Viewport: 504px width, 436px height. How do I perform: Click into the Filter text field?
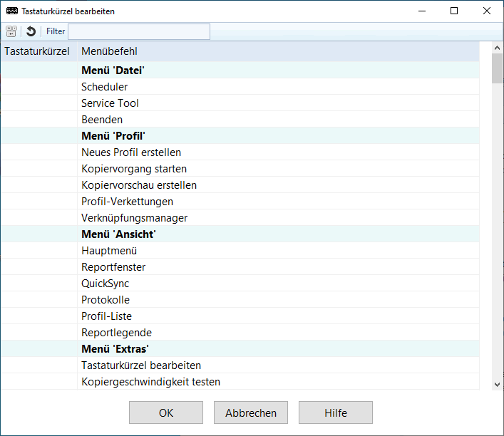pos(138,31)
